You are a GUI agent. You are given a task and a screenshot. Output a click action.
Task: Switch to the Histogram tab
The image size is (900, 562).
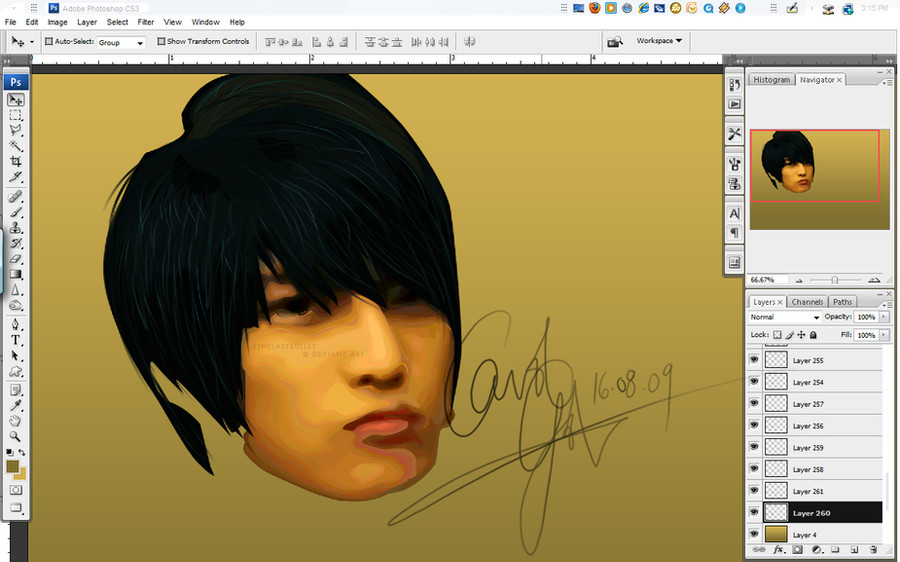(771, 80)
